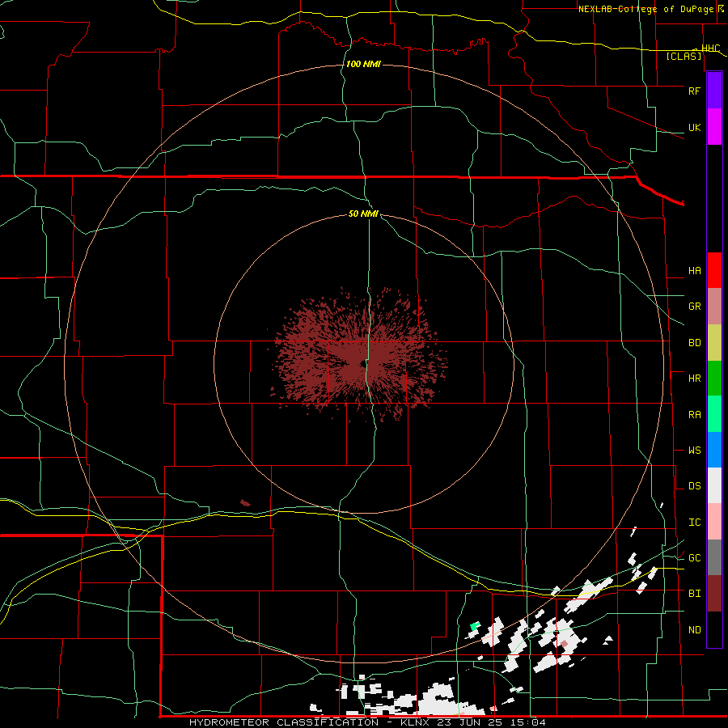Pick the DS white legend swatch
This screenshot has width=728, height=728.
point(714,485)
